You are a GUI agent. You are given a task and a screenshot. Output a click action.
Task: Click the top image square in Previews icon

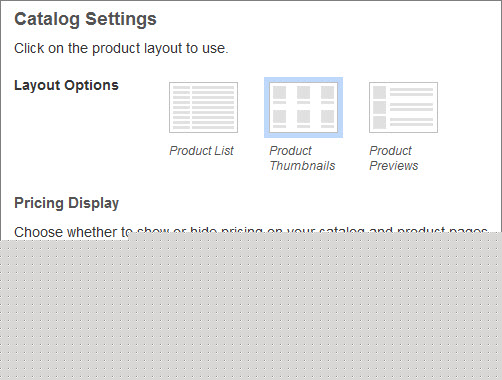[379, 92]
